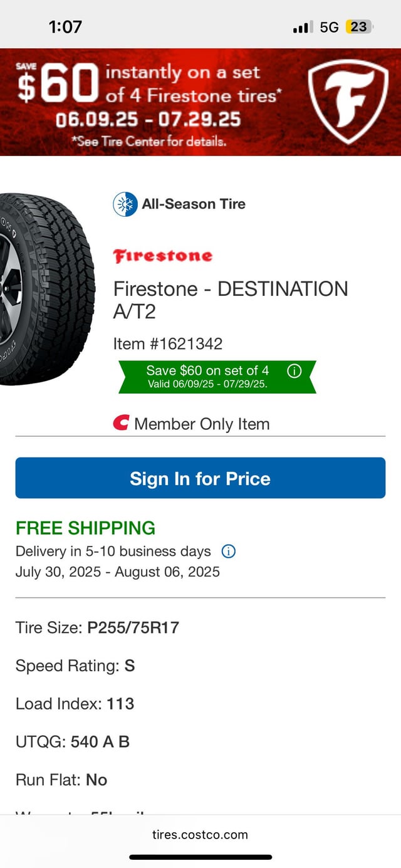The height and width of the screenshot is (868, 401).
Task: Tap the red Firestone brand logo
Action: 163,256
